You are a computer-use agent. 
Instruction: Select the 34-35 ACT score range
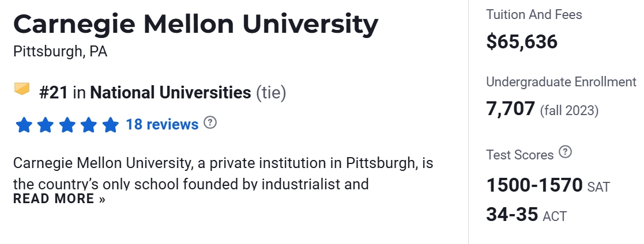pyautogui.click(x=512, y=215)
